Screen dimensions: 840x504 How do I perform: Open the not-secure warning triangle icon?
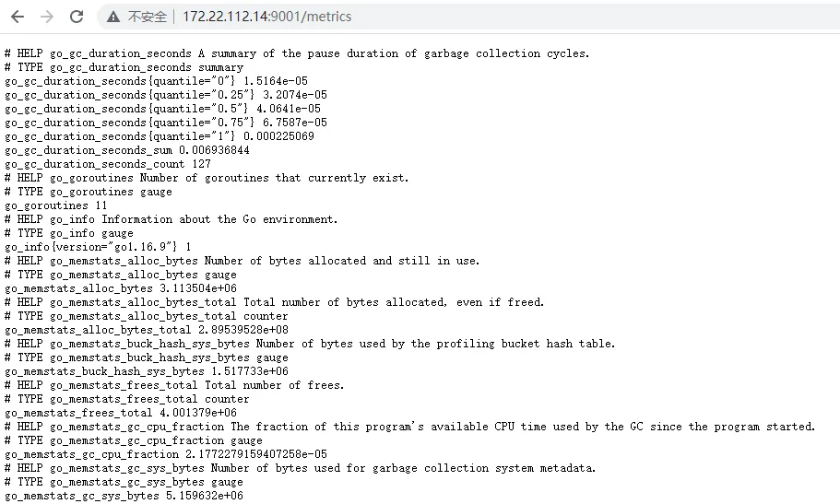(x=113, y=18)
